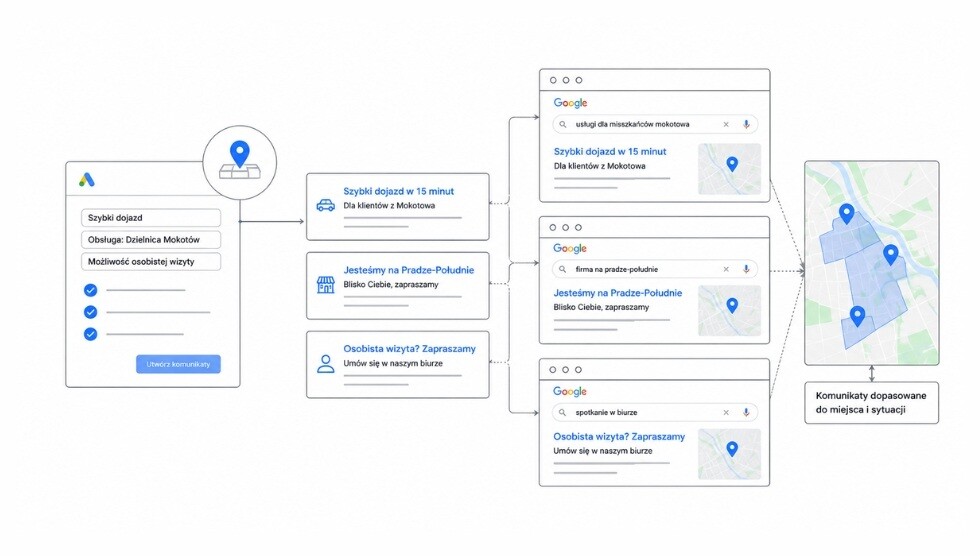Screen dimensions: 980x556
Task: Open 'Jesteśmy na Pradze-Południe' search result link
Action: point(618,293)
